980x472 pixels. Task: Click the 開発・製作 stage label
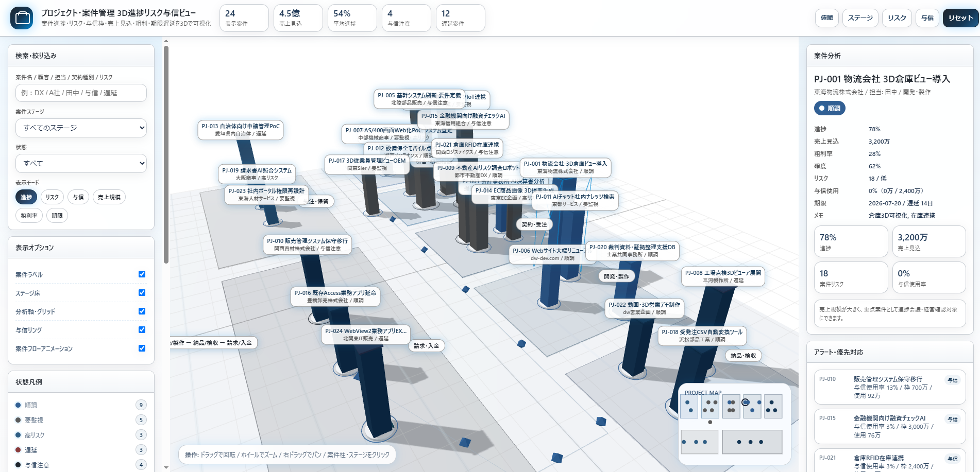[617, 276]
